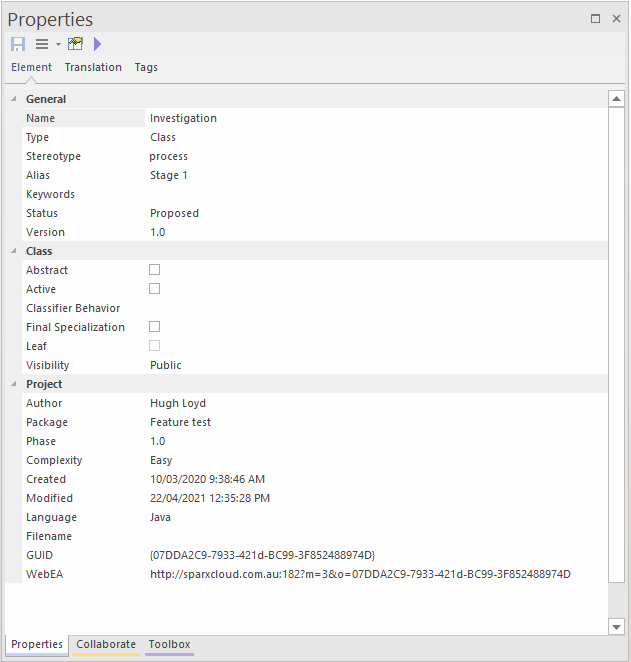The image size is (631, 662).
Task: Click the Save icon in the toolbar
Action: coord(18,44)
